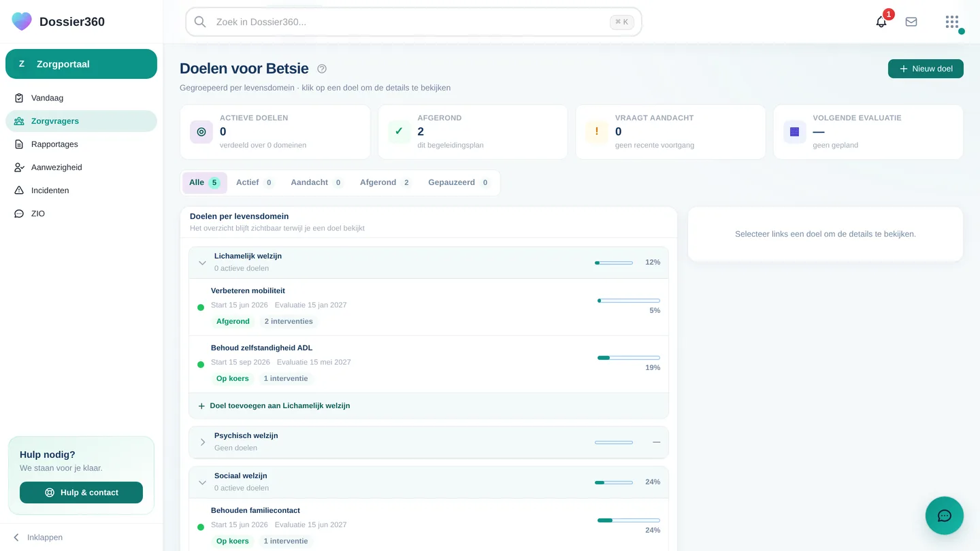980x551 pixels.
Task: Click the Volgende evaluatie calendar icon
Action: coord(794,132)
